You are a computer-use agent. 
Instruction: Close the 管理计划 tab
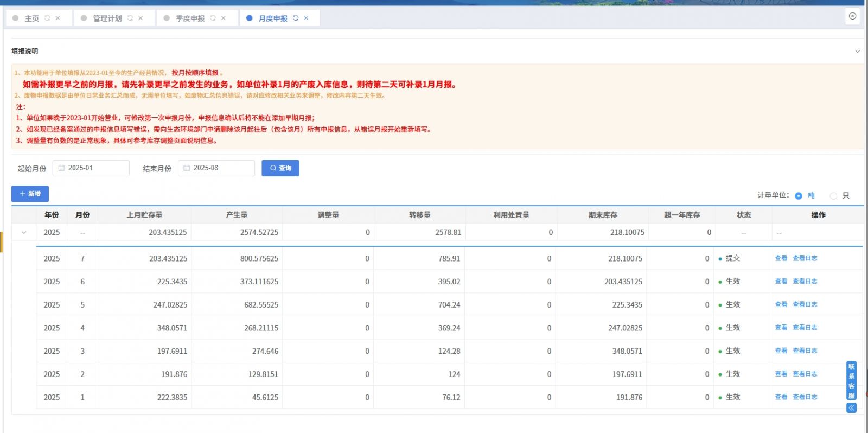click(141, 18)
